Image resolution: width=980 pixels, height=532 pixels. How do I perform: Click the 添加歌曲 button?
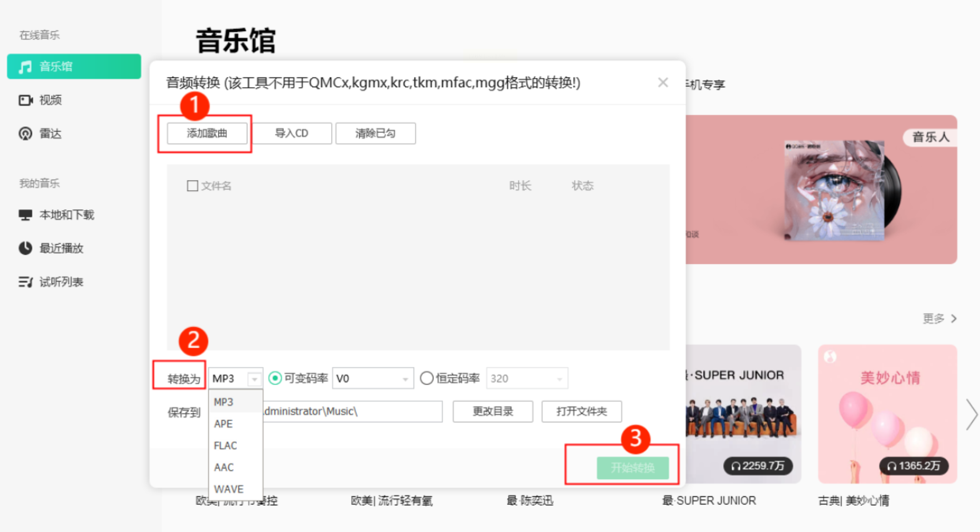pyautogui.click(x=207, y=133)
